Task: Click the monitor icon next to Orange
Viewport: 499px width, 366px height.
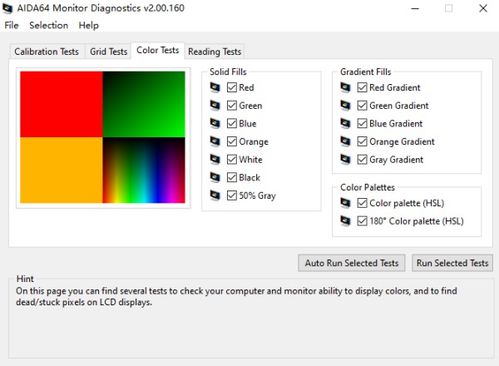Action: [x=215, y=141]
